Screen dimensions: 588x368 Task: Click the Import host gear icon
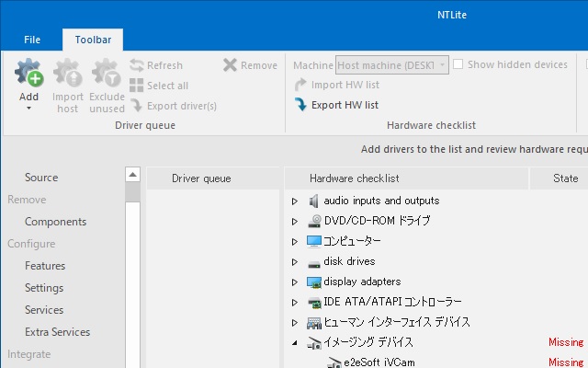point(67,72)
